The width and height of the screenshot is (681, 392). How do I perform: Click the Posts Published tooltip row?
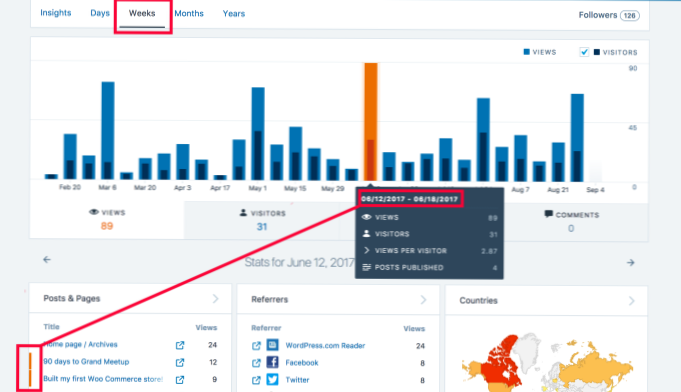point(430,268)
